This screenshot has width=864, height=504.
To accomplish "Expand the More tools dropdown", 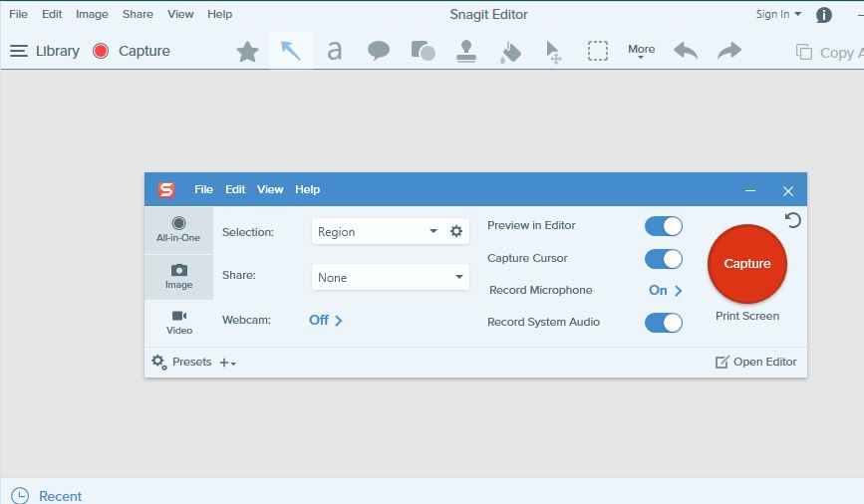I will pyautogui.click(x=641, y=51).
